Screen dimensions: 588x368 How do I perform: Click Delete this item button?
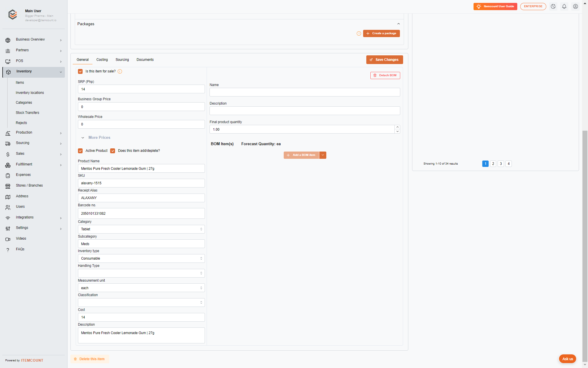(90, 359)
